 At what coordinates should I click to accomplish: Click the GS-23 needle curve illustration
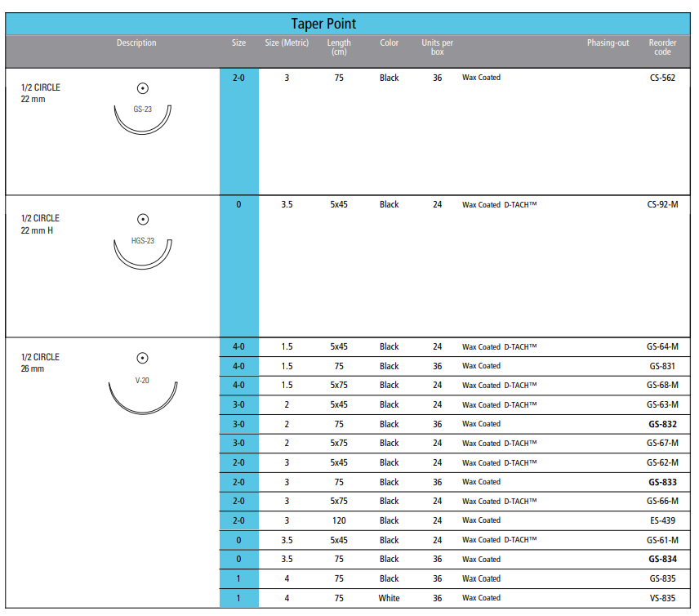[x=142, y=123]
